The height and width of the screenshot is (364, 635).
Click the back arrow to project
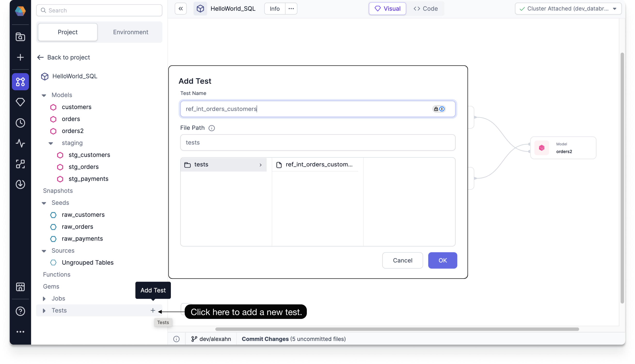click(x=40, y=57)
